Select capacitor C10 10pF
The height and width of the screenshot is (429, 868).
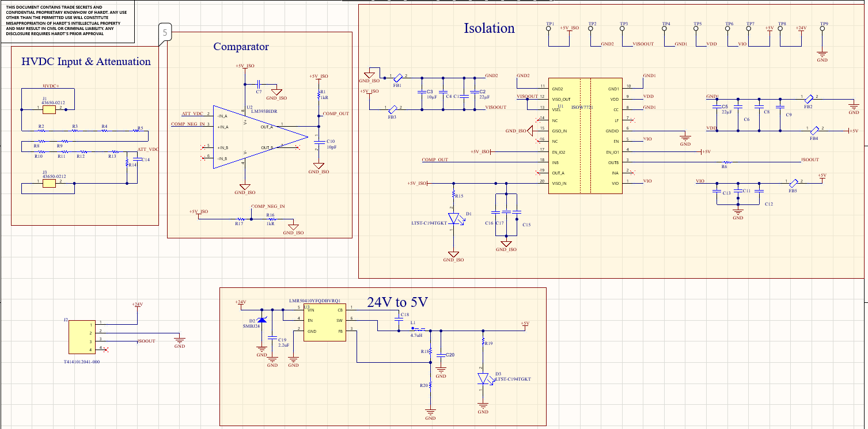coord(319,142)
